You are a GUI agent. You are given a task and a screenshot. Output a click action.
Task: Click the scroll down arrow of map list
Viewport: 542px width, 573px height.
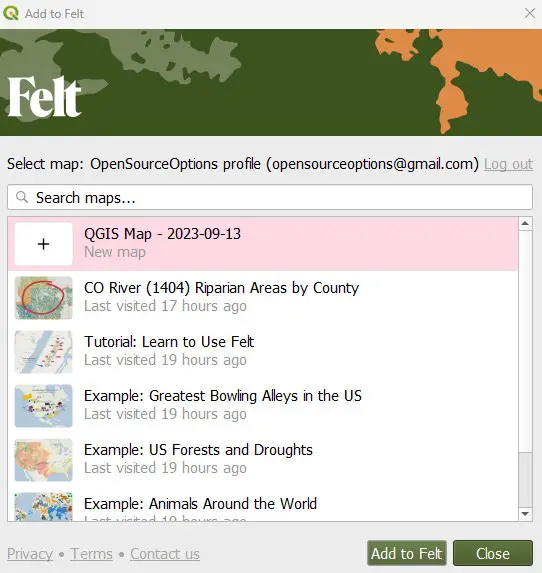point(525,514)
